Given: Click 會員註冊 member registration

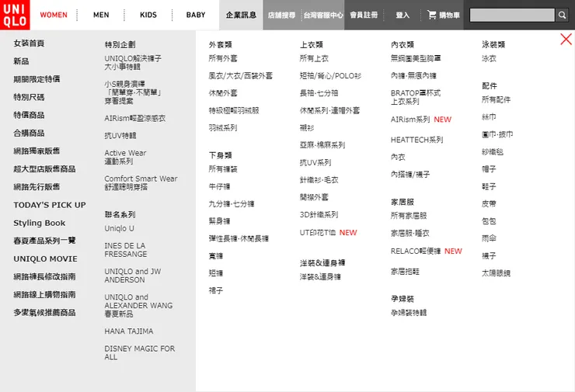Looking at the screenshot, I should pyautogui.click(x=364, y=15).
